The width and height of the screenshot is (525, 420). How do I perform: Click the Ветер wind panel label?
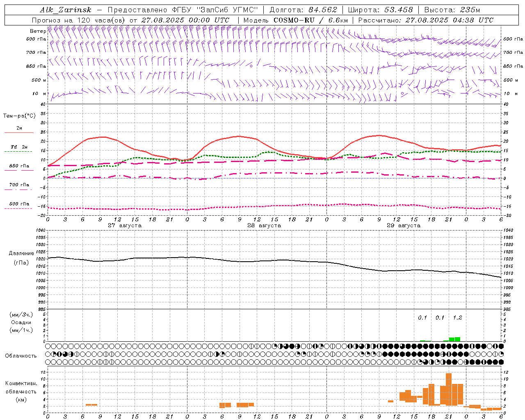coord(38,31)
